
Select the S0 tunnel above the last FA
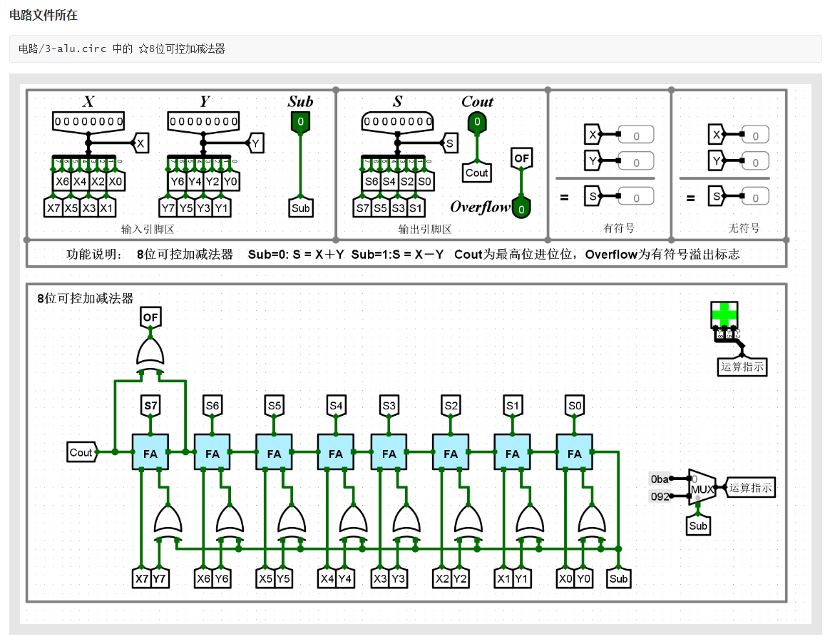pos(574,407)
